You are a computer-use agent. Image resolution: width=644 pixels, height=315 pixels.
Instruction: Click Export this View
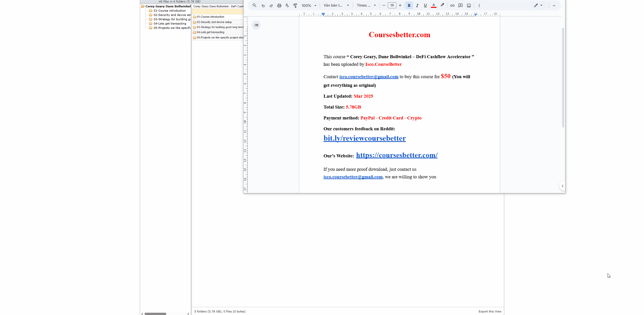pos(490,311)
